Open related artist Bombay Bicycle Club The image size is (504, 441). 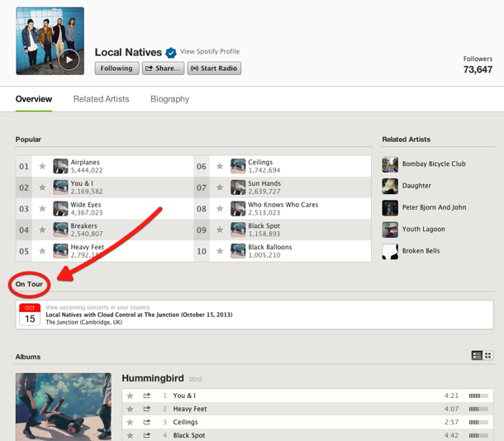coord(434,164)
